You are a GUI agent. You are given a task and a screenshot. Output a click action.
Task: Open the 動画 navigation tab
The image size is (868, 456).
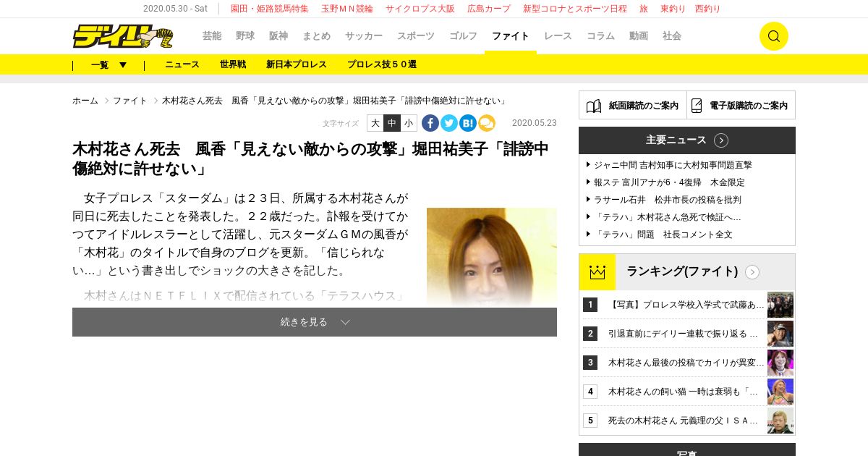click(639, 36)
